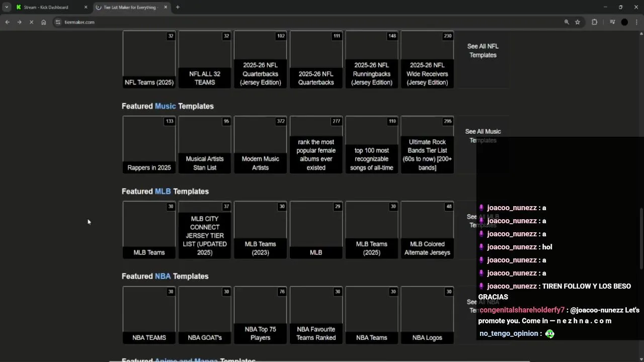Open NFL Teams (2025) template
The width and height of the screenshot is (644, 362).
tap(149, 60)
